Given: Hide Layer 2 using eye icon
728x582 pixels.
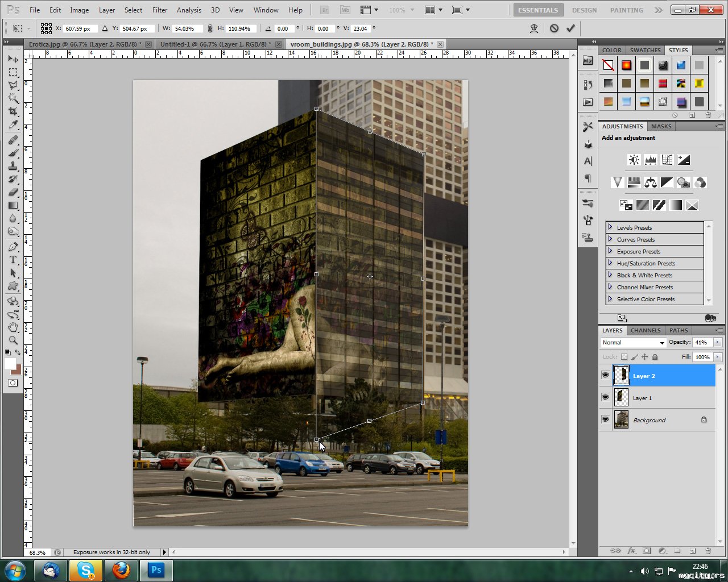Looking at the screenshot, I should pyautogui.click(x=605, y=376).
